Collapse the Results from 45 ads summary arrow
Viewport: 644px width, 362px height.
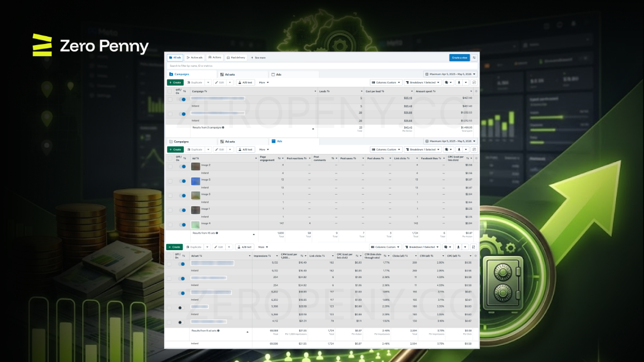254,234
